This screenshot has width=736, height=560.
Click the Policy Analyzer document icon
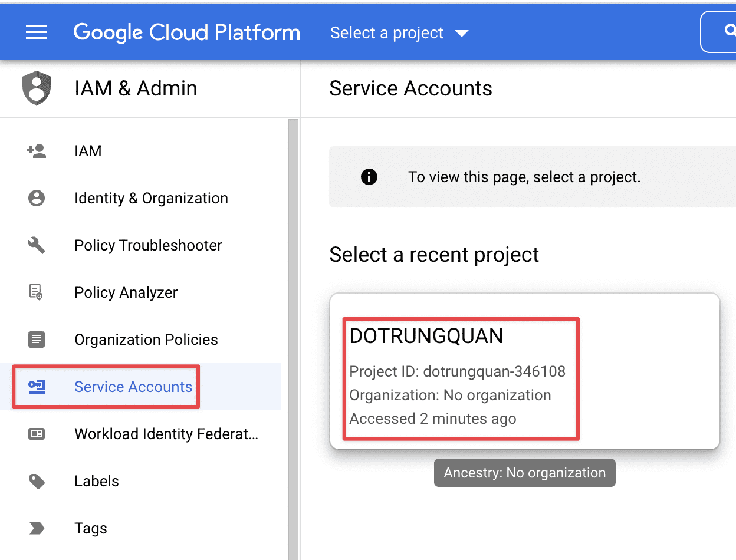37,292
